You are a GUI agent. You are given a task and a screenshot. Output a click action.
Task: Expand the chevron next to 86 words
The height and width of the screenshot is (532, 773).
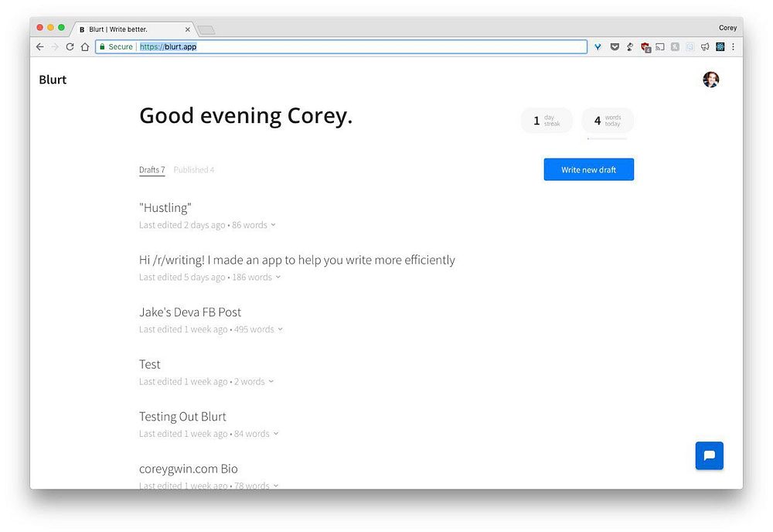coord(273,225)
